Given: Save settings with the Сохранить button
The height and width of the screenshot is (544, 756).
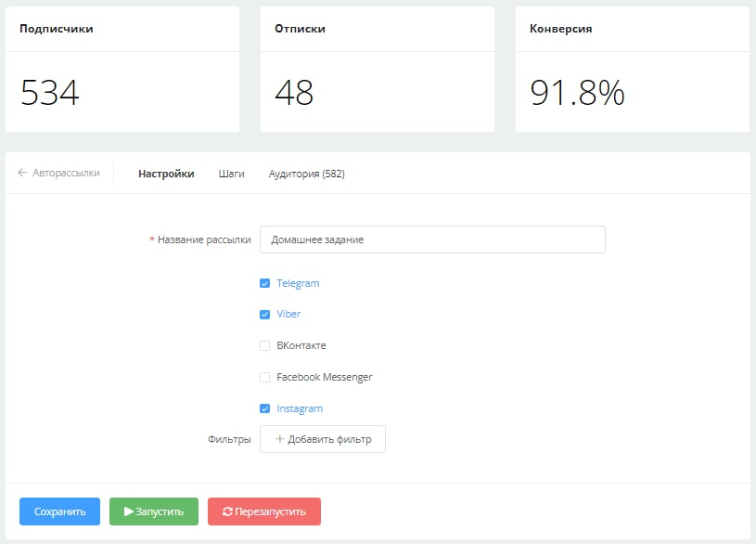Looking at the screenshot, I should tap(59, 512).
